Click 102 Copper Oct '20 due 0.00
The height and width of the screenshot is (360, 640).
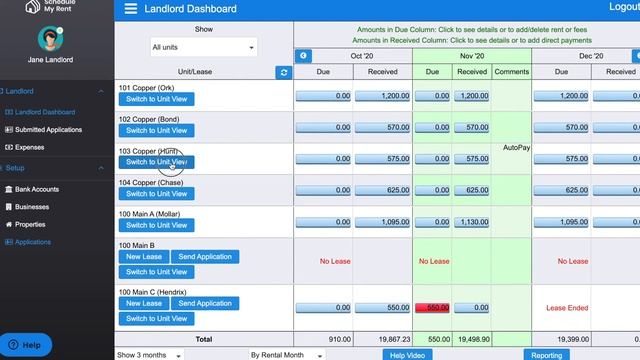tap(323, 127)
